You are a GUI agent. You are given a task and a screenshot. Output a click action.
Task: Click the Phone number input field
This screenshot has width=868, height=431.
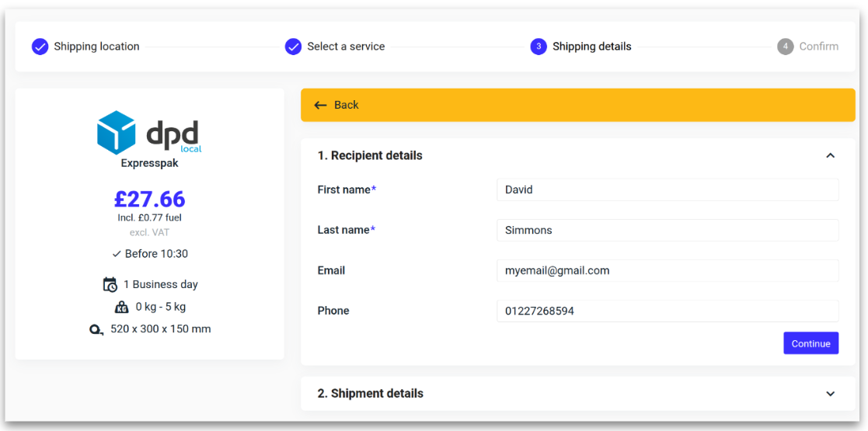pyautogui.click(x=667, y=311)
